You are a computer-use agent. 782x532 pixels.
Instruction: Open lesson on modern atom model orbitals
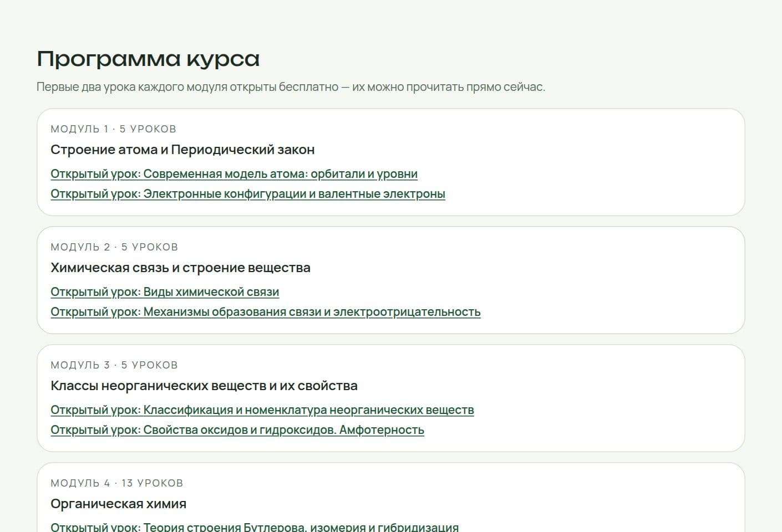[234, 174]
